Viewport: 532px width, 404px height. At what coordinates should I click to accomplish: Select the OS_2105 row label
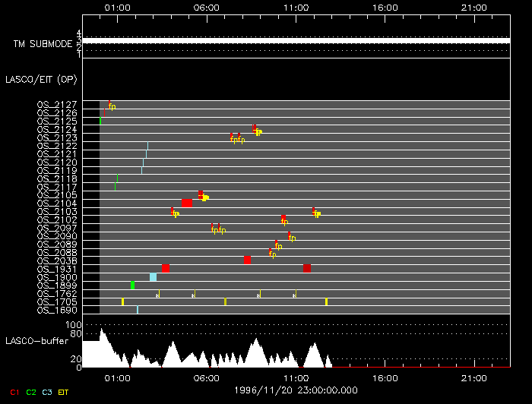[x=57, y=195]
